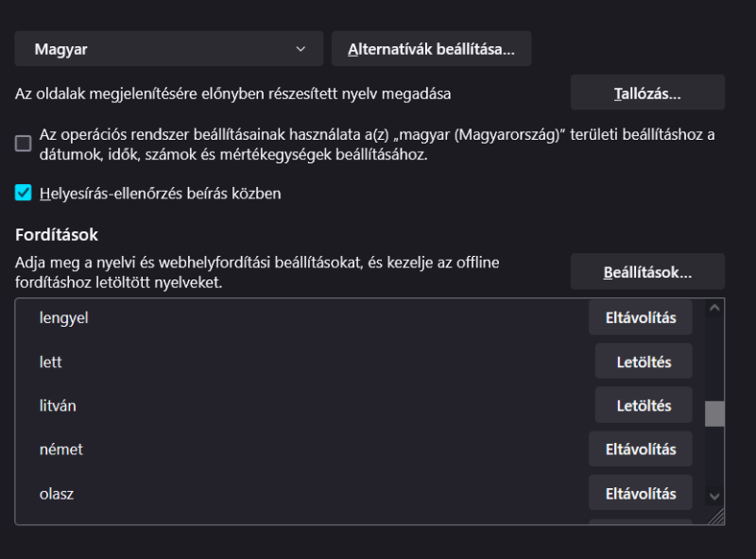
Task: Download the litván translation language
Action: [x=644, y=405]
